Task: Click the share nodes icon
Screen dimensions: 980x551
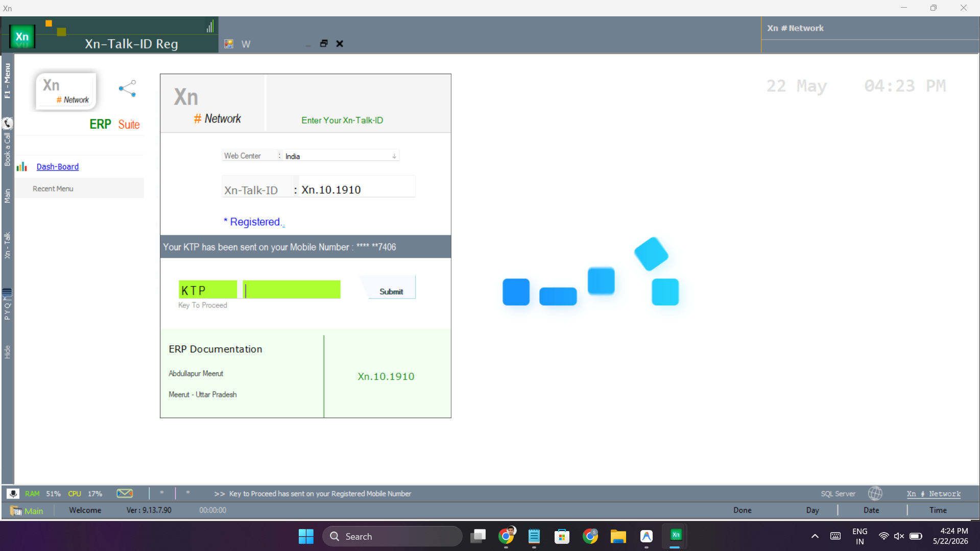Action: pyautogui.click(x=127, y=88)
